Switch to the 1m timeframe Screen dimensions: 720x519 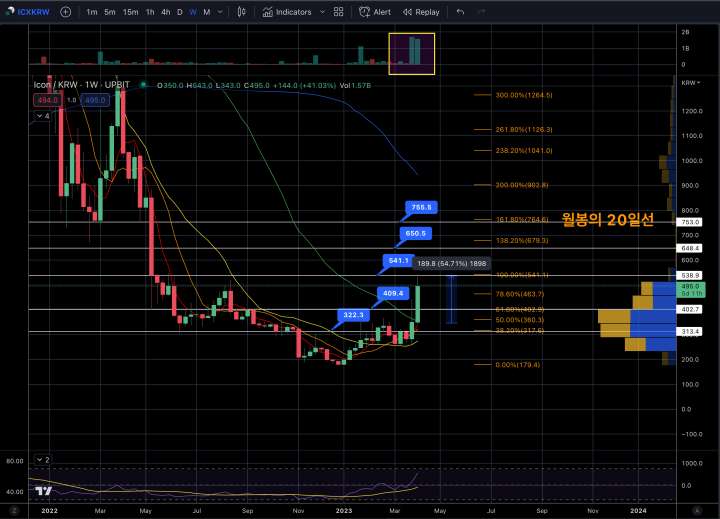[92, 12]
